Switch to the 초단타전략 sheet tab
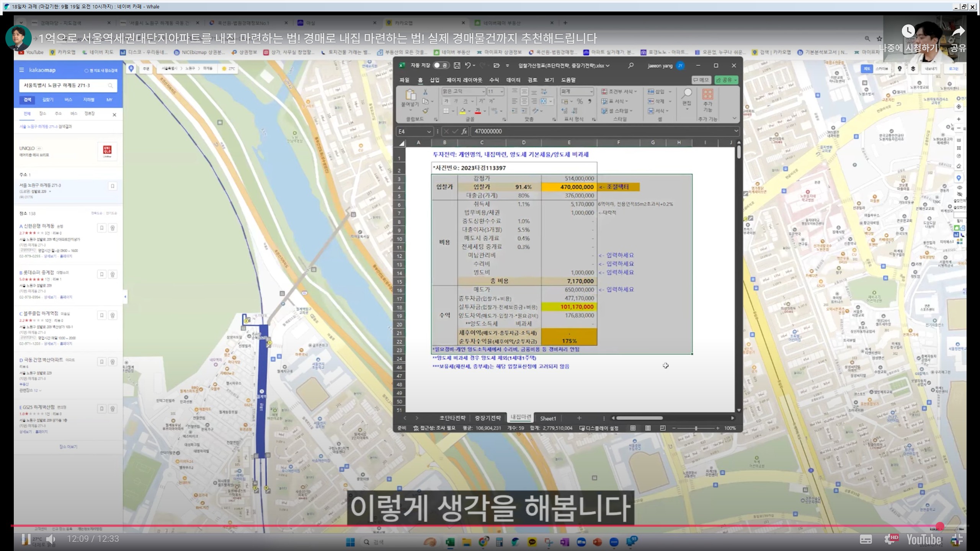The height and width of the screenshot is (551, 980). (x=452, y=418)
